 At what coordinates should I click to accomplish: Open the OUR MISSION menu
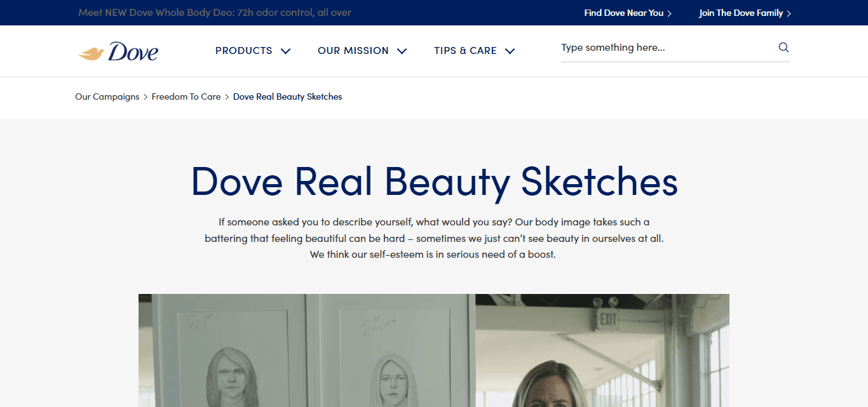click(353, 51)
